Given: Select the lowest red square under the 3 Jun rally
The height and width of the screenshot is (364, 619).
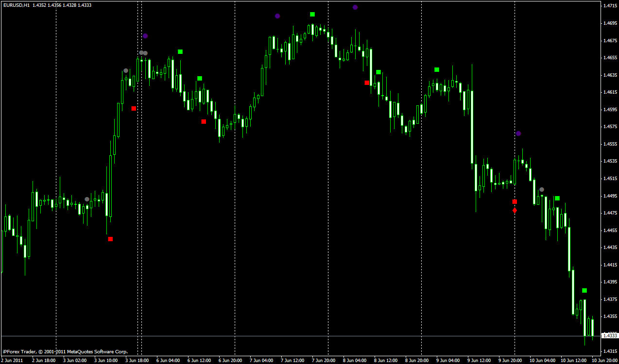Looking at the screenshot, I should coord(110,239).
